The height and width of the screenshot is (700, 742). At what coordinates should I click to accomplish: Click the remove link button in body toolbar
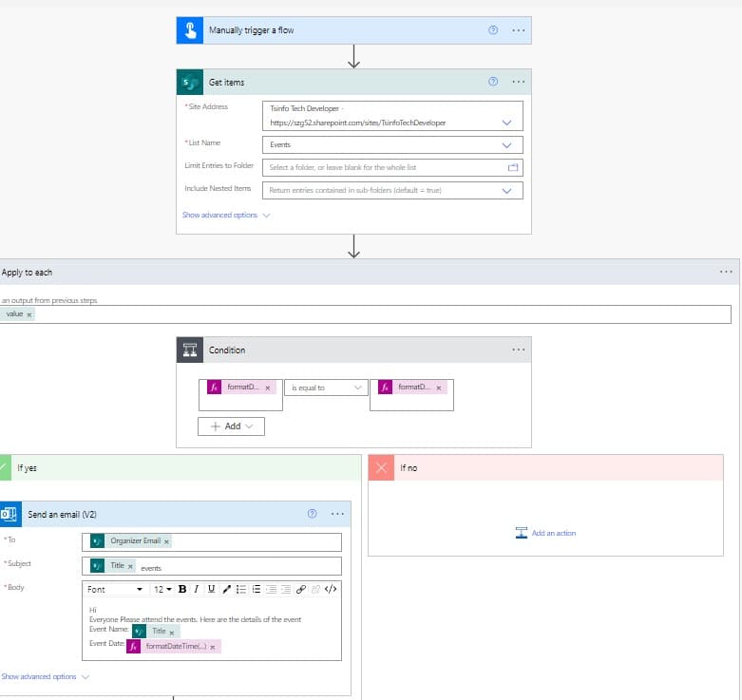315,589
